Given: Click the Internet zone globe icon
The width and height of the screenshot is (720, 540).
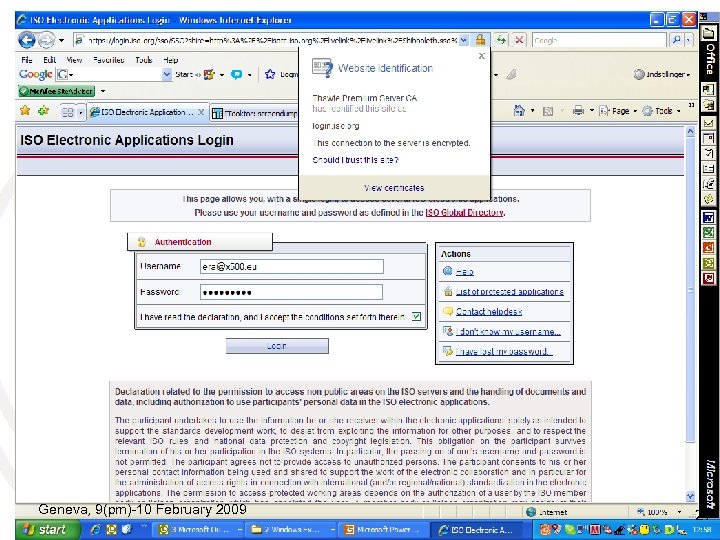Looking at the screenshot, I should (x=531, y=512).
